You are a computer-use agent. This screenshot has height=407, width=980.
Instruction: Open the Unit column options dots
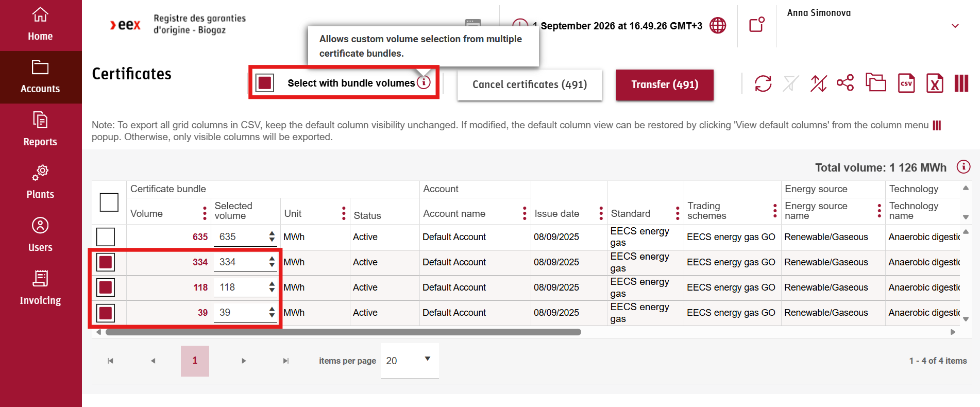click(344, 213)
